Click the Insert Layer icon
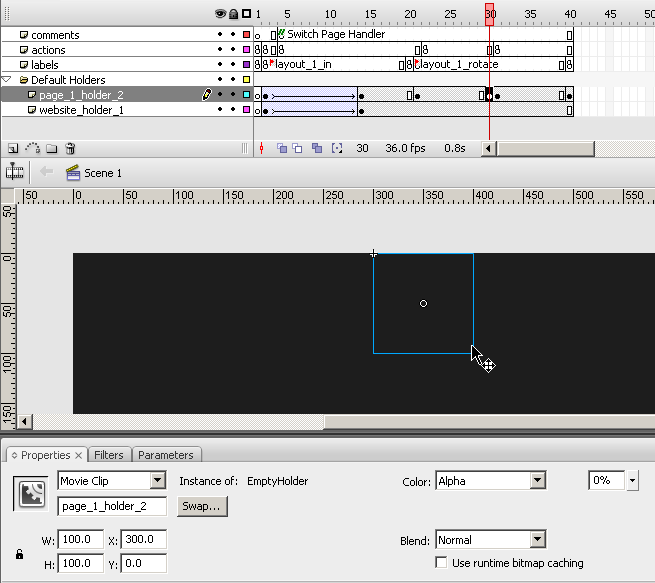The height and width of the screenshot is (583, 655). coord(14,148)
